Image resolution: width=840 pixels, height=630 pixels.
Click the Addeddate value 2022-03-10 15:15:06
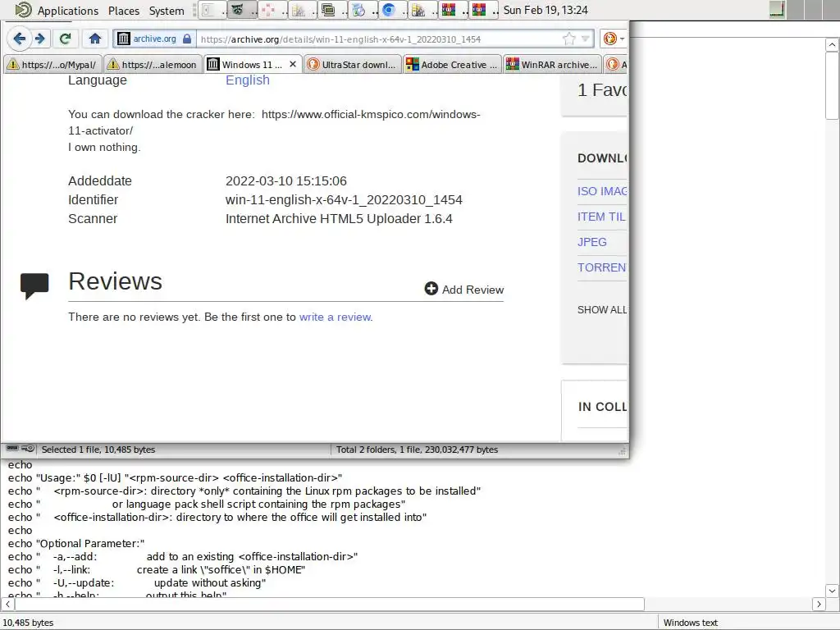point(286,181)
